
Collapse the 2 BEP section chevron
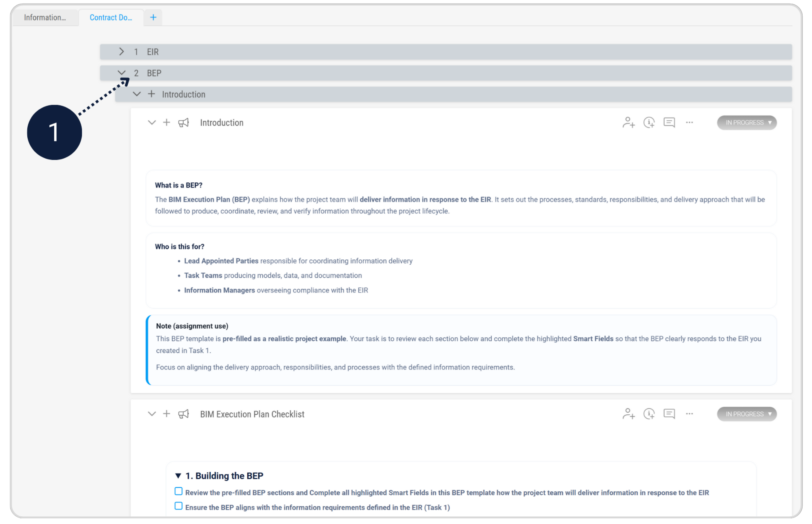tap(122, 73)
